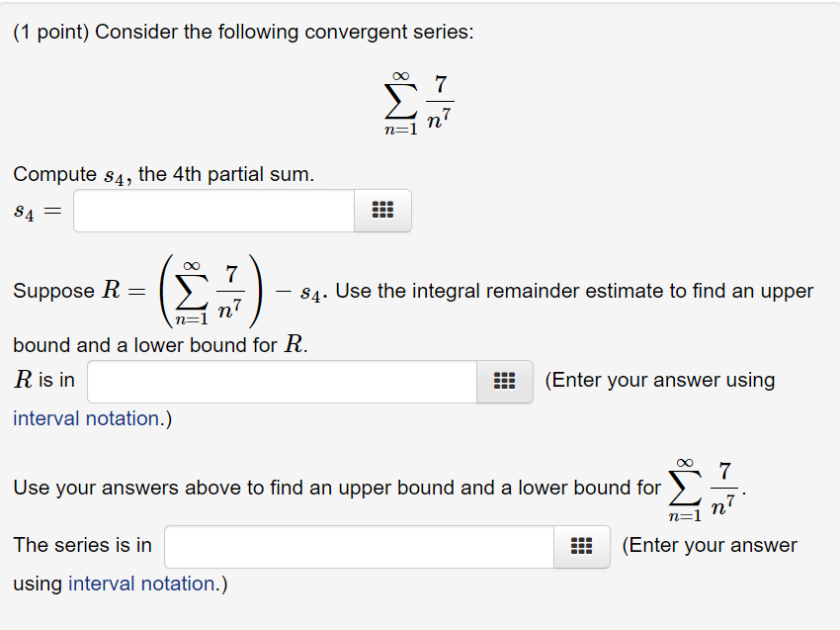Click the blank answer area for the 4th partial sum
The height and width of the screenshot is (630, 840).
(x=212, y=210)
